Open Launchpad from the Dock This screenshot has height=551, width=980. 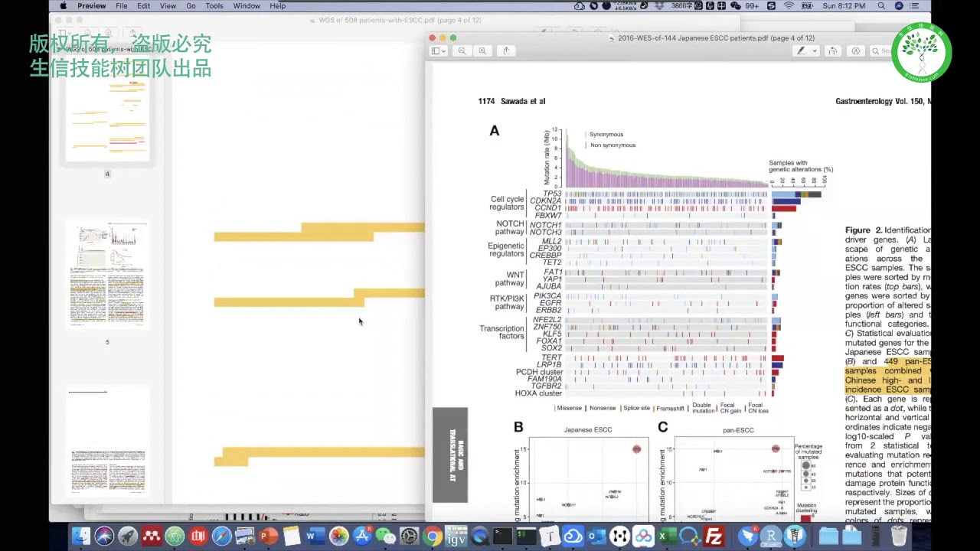tap(128, 536)
